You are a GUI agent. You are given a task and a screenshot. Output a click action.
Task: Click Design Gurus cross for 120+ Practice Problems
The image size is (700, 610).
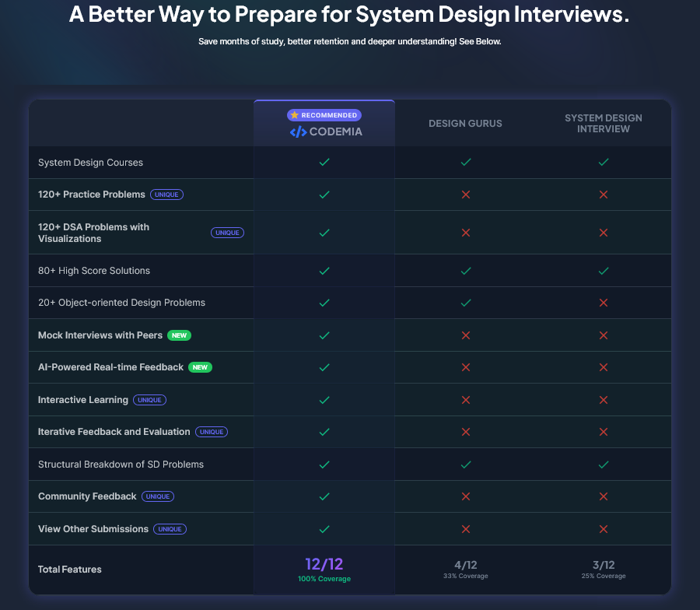(466, 195)
